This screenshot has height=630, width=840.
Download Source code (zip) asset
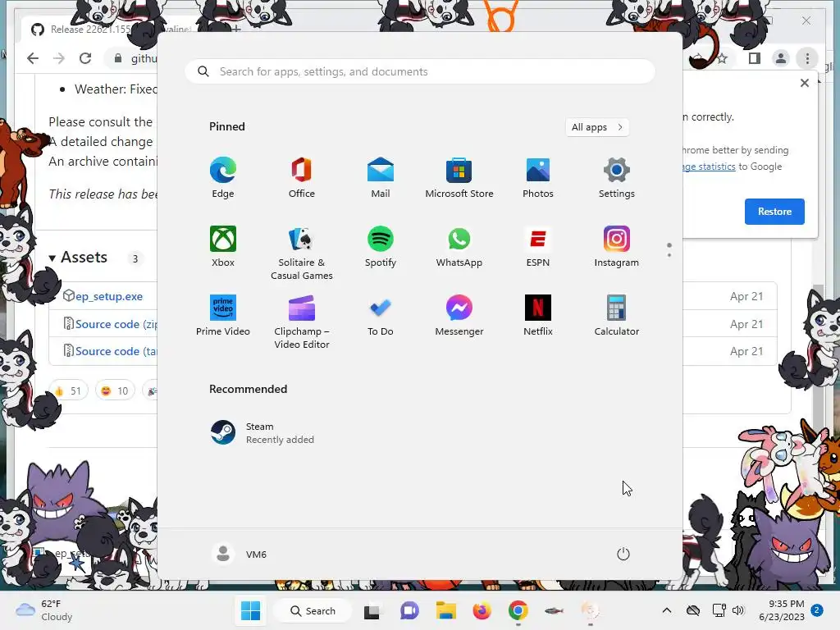pyautogui.click(x=116, y=324)
